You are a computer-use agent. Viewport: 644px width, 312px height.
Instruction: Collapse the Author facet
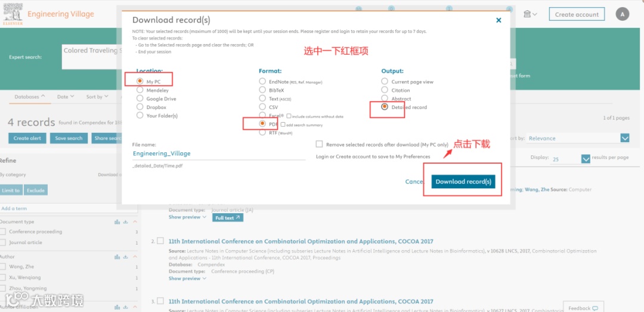pos(135,257)
